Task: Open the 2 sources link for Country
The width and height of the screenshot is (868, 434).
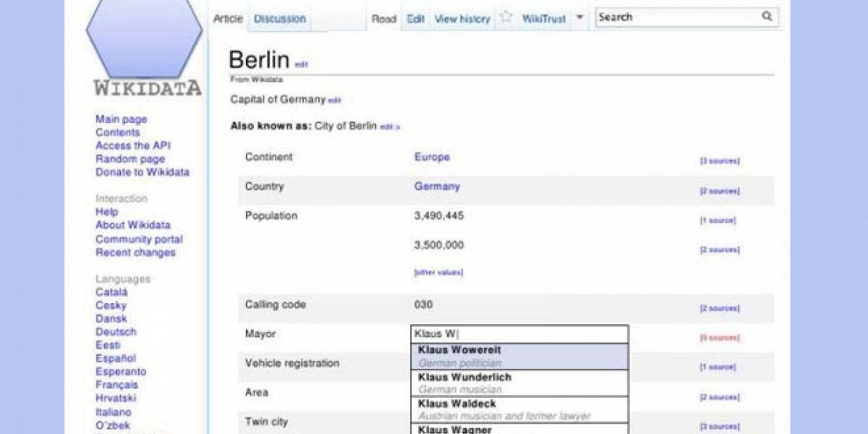Action: click(x=720, y=191)
